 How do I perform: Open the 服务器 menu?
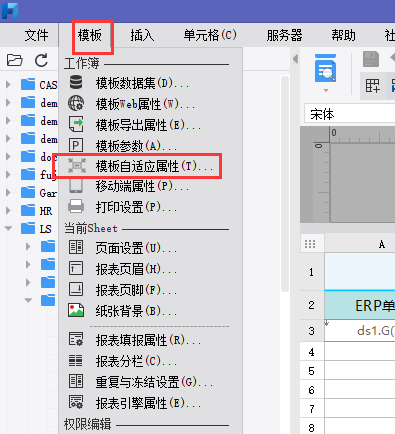(284, 35)
